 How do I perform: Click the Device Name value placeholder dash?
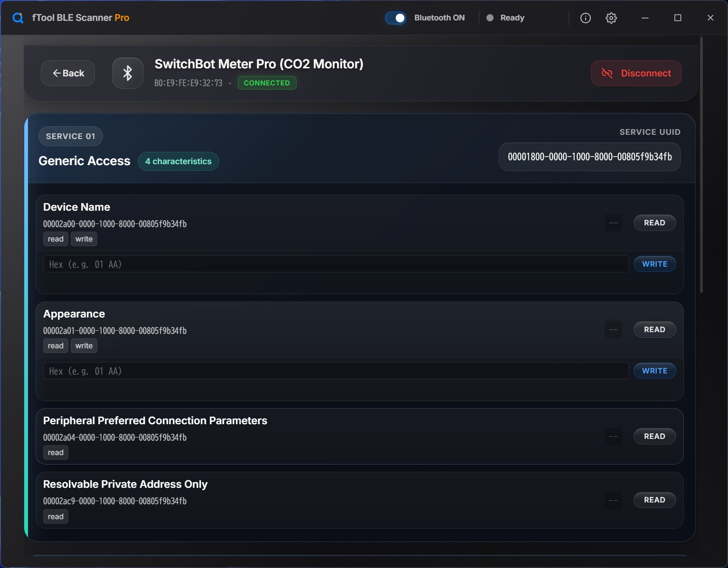coord(614,223)
